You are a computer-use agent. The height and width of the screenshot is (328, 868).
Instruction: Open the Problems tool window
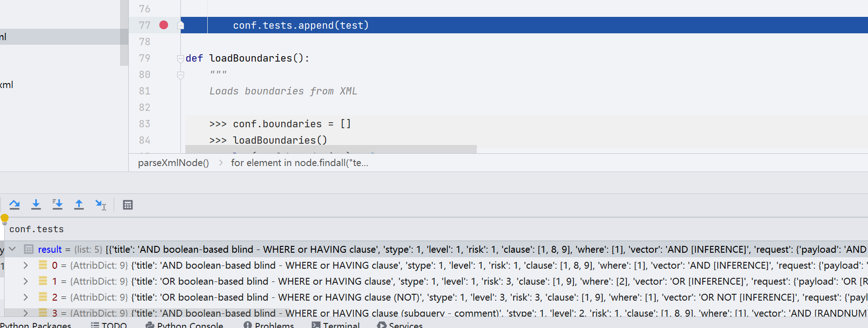pyautogui.click(x=268, y=325)
